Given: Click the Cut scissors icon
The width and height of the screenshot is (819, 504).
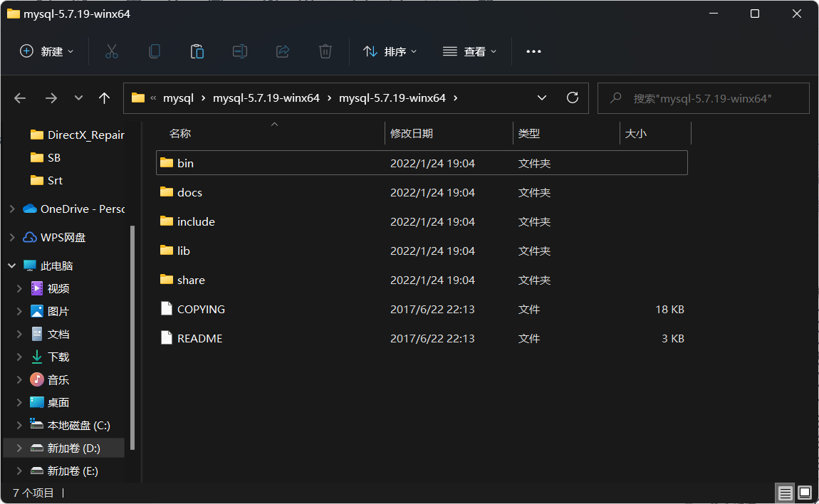Looking at the screenshot, I should point(111,51).
